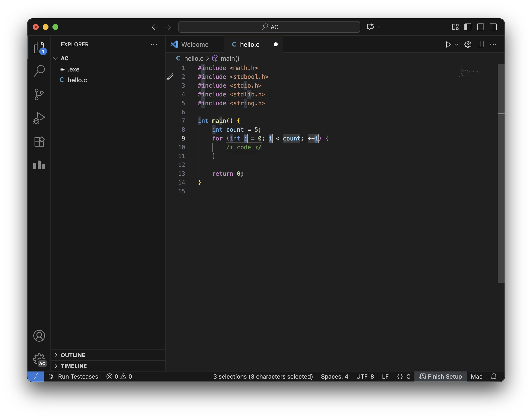Select hello.c file in Explorer
Screen dimensions: 532x418
77,80
